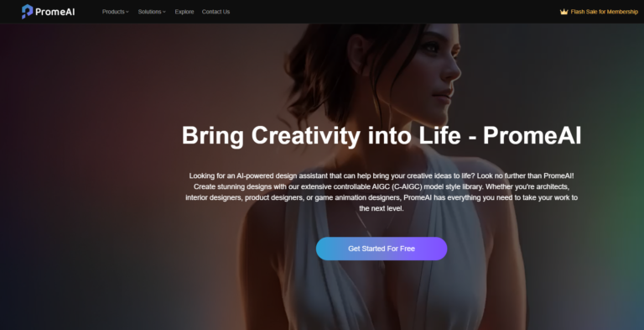Open the Solutions menu

152,12
